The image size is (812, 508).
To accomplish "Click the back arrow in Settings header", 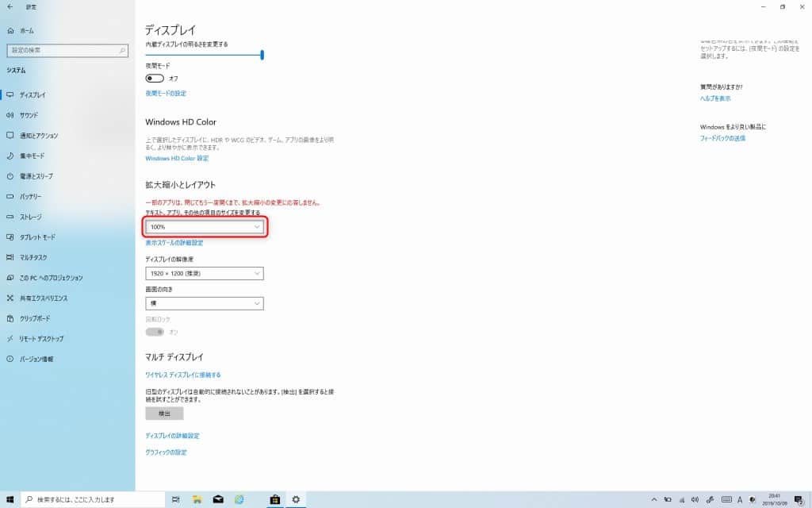I will [x=10, y=6].
